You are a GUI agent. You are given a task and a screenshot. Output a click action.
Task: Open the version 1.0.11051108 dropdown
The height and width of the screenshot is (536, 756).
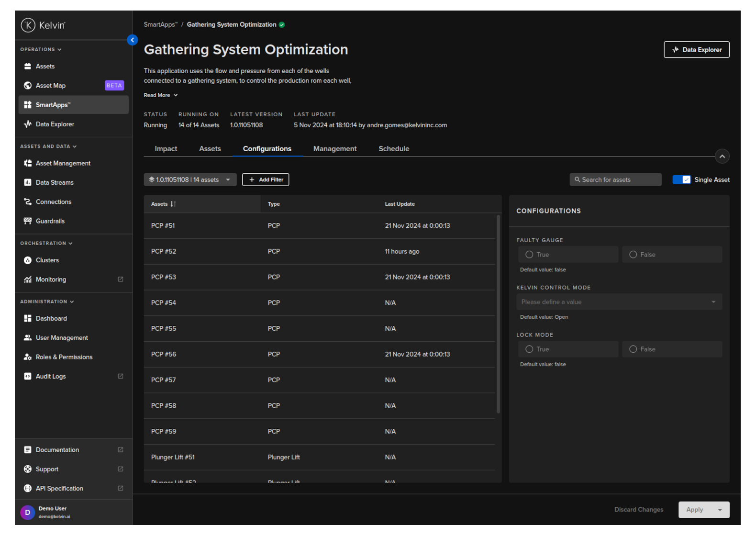click(190, 180)
